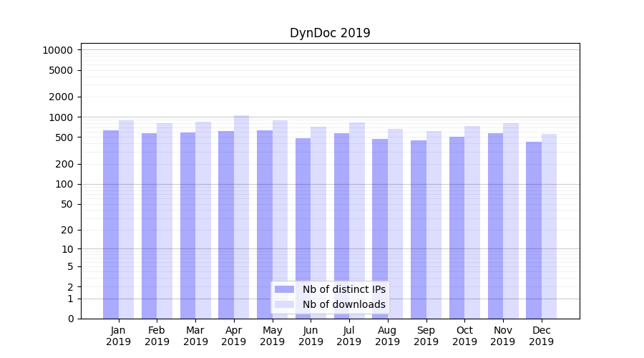
Task: Click the 'Nb of downloads' legend label
Action: pos(343,304)
